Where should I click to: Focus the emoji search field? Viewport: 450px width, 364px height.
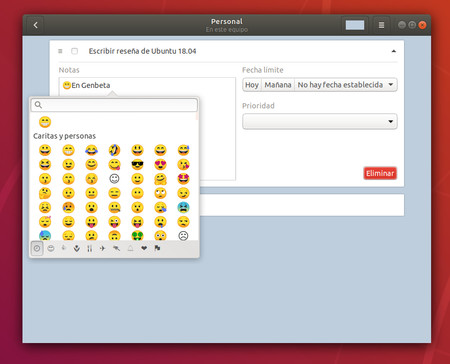point(114,105)
